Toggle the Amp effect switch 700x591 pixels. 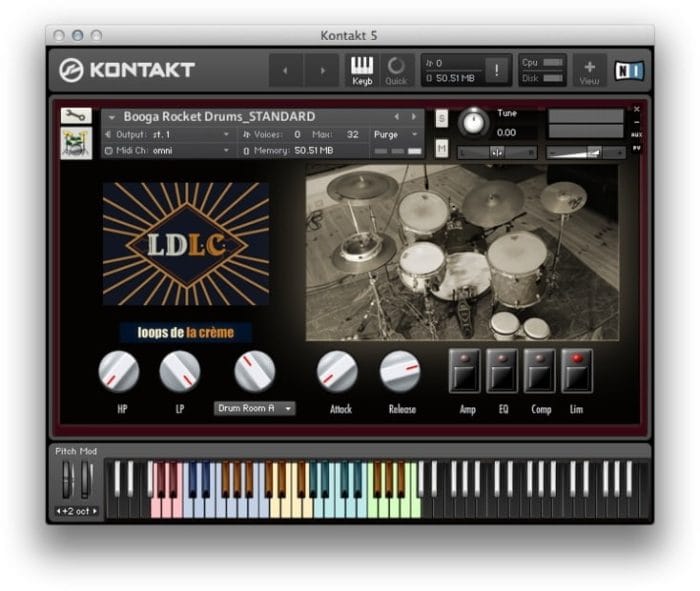click(x=465, y=370)
